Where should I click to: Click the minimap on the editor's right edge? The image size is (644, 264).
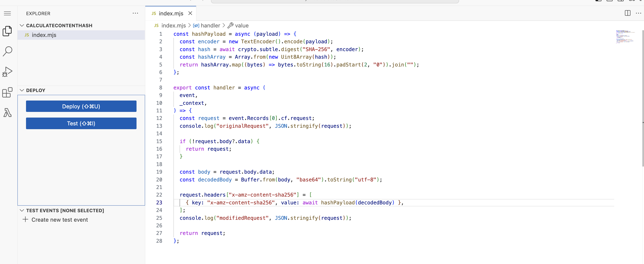click(626, 38)
